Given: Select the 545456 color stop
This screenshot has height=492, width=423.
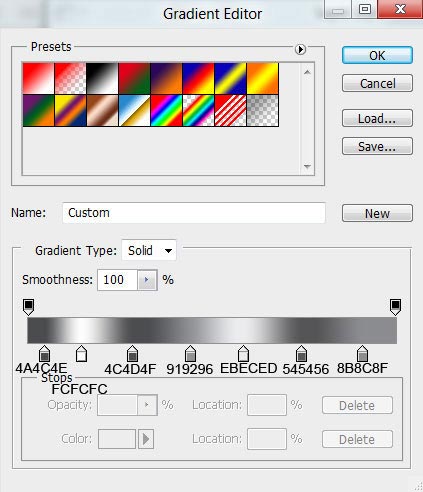Looking at the screenshot, I should [301, 354].
